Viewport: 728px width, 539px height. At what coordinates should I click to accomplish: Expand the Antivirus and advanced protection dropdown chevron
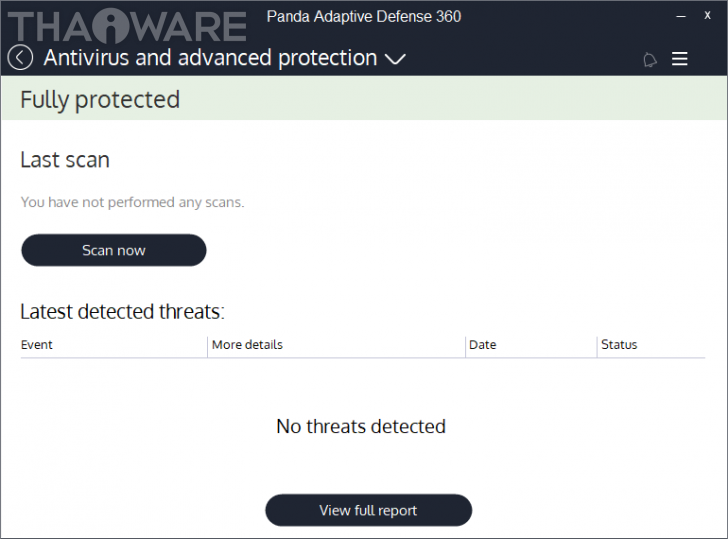pos(396,59)
